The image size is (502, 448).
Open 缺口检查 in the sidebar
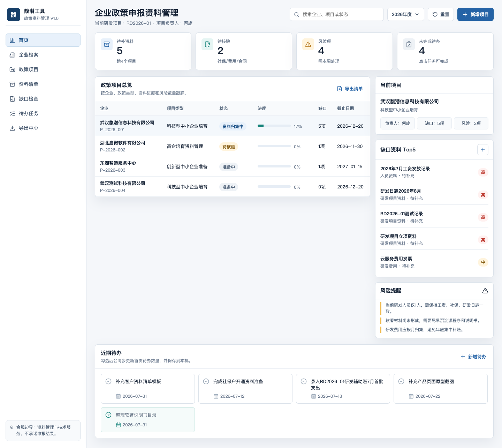43,99
